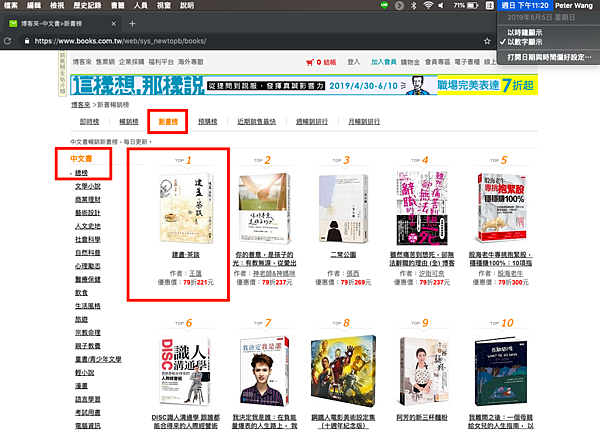This screenshot has width=600, height=432.
Task: Open the TOP 2 holding-hands book cover
Action: click(x=264, y=208)
